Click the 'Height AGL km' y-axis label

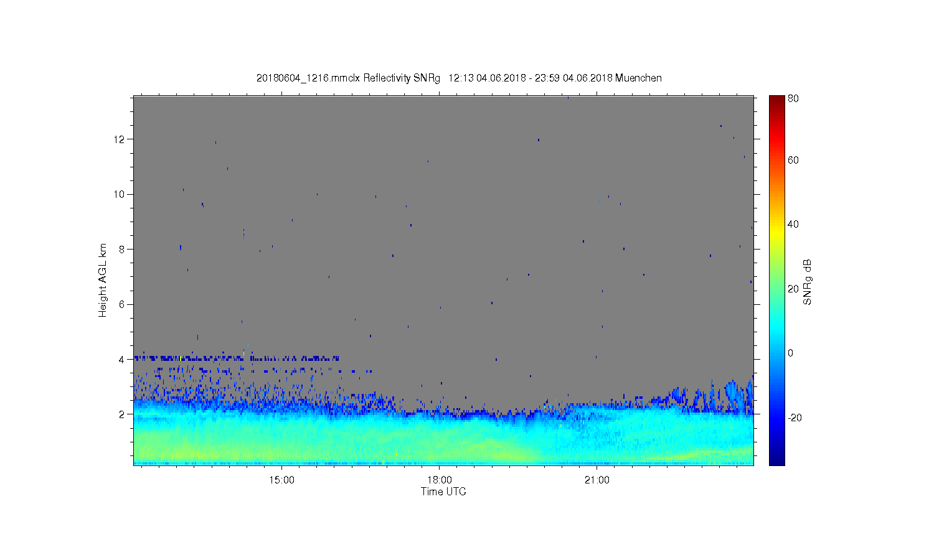[x=103, y=280]
